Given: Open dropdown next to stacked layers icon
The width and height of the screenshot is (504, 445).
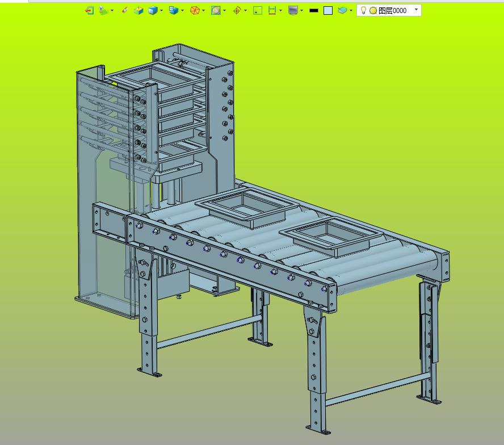Looking at the screenshot, I should 351,11.
